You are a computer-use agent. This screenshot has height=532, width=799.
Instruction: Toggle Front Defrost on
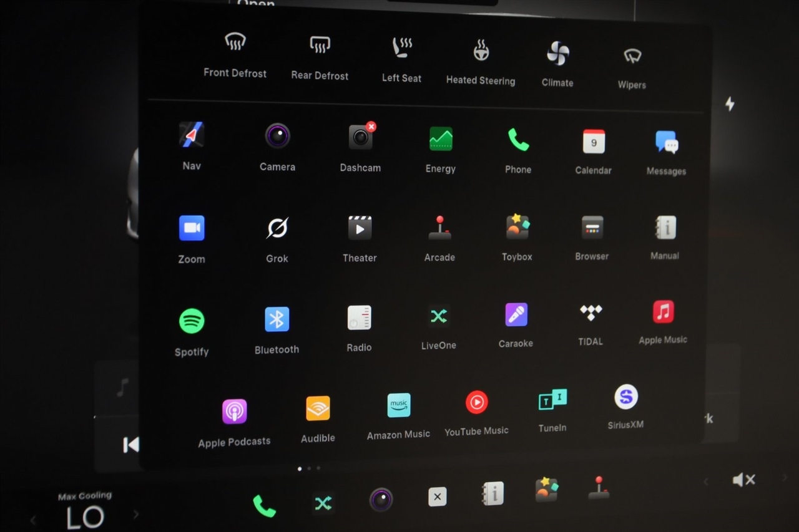click(x=235, y=42)
